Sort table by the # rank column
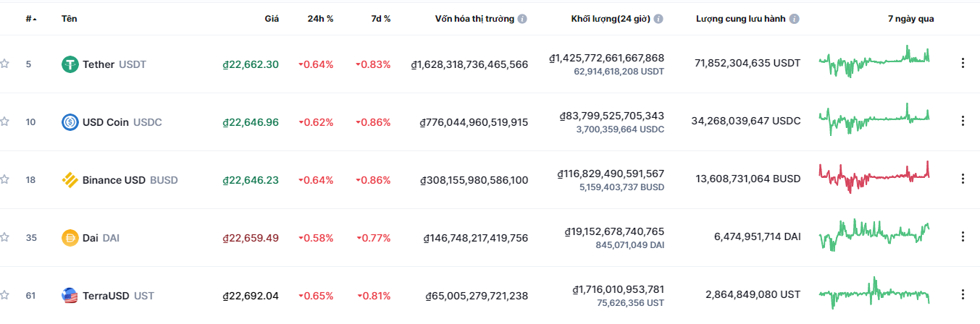The width and height of the screenshot is (980, 324). pos(32,19)
